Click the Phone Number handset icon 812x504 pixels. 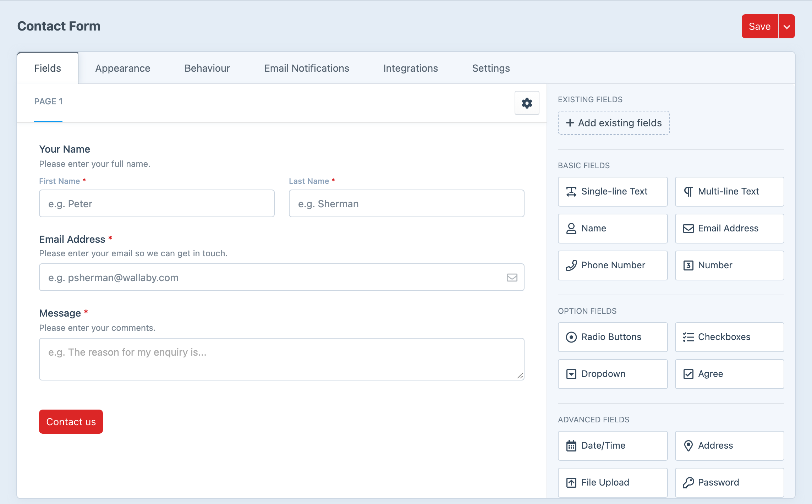tap(571, 265)
